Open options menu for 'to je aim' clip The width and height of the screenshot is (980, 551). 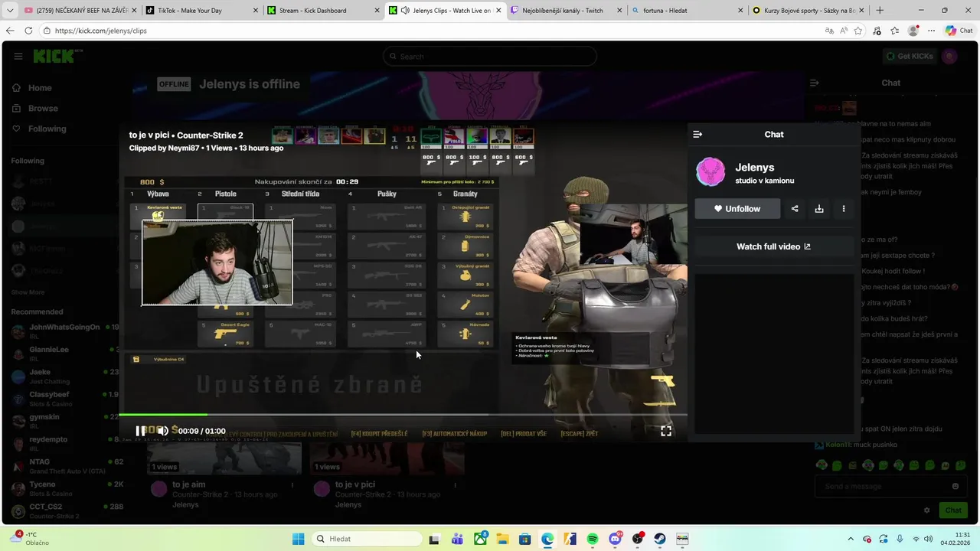pyautogui.click(x=292, y=484)
